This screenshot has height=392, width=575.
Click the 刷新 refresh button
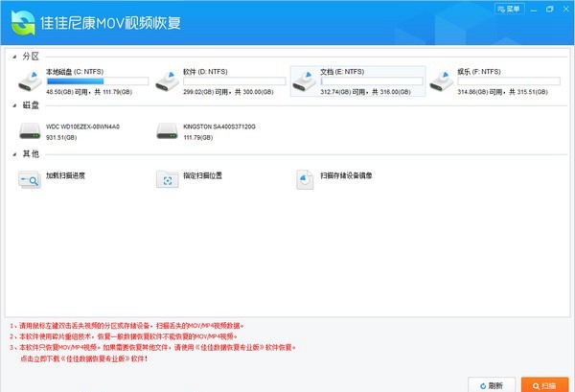(492, 385)
